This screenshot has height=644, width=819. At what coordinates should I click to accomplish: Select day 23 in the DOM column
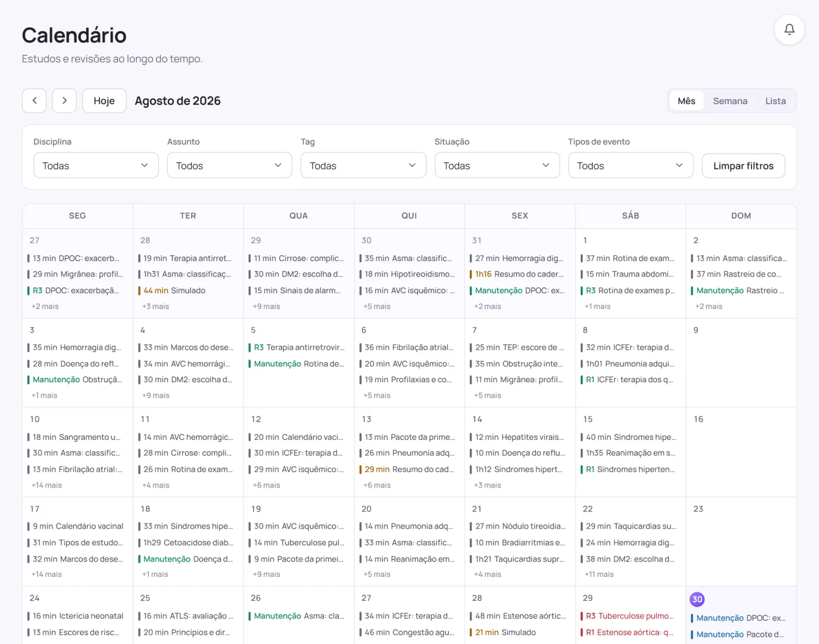[x=698, y=509]
